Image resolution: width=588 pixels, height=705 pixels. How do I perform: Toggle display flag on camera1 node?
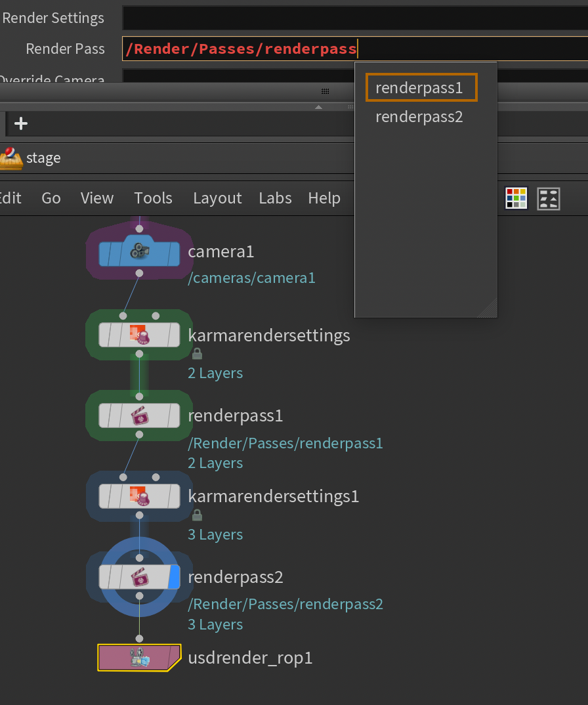pos(174,254)
